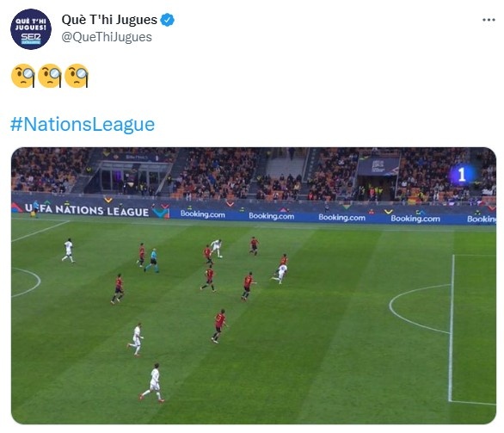Click the white-kit player nearest the camera
The width and height of the screenshot is (504, 433).
pyautogui.click(x=153, y=383)
